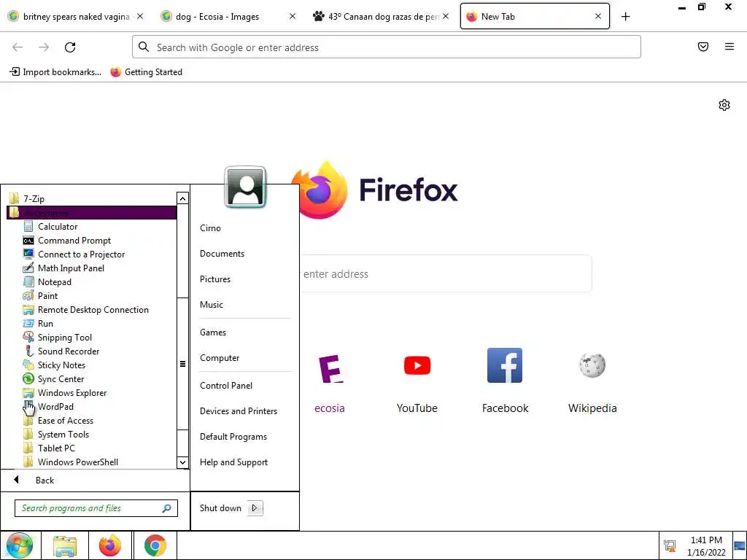Screen dimensions: 747x560
Task: Open Firefox application menu (hamburger)
Action: click(x=729, y=47)
